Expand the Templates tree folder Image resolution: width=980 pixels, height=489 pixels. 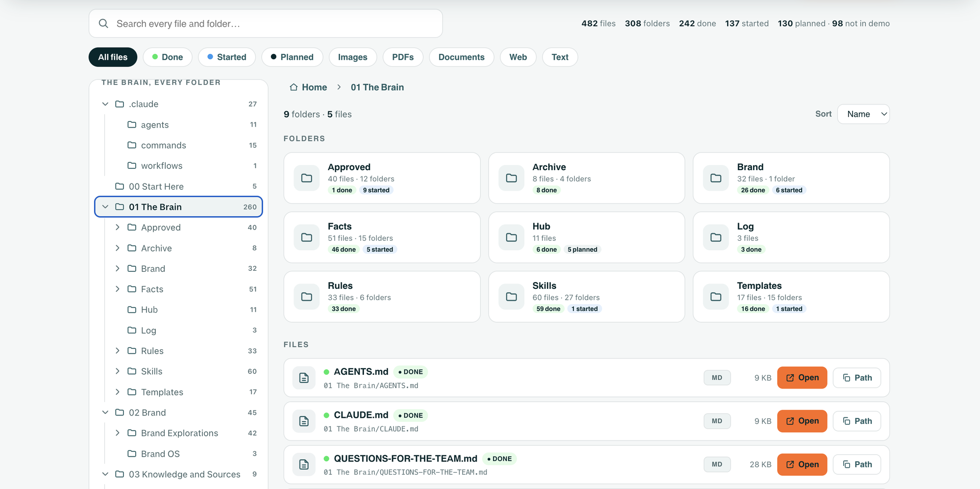118,392
